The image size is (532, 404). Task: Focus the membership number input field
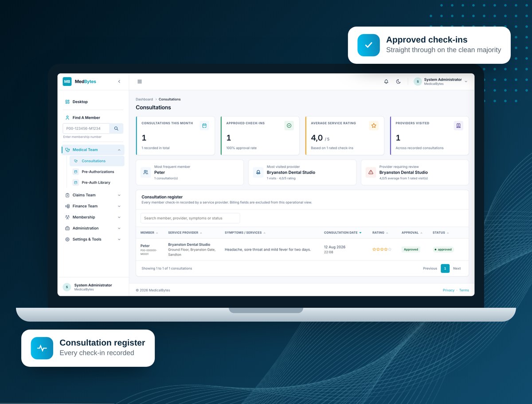[x=86, y=128]
